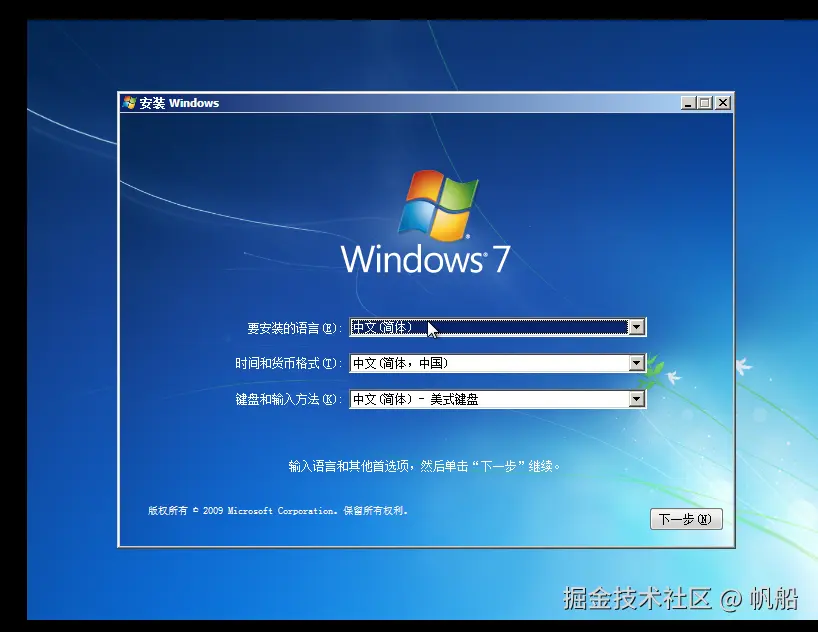The image size is (818, 632).
Task: Click the 键盘和输入方法 (K) label
Action: click(x=288, y=399)
